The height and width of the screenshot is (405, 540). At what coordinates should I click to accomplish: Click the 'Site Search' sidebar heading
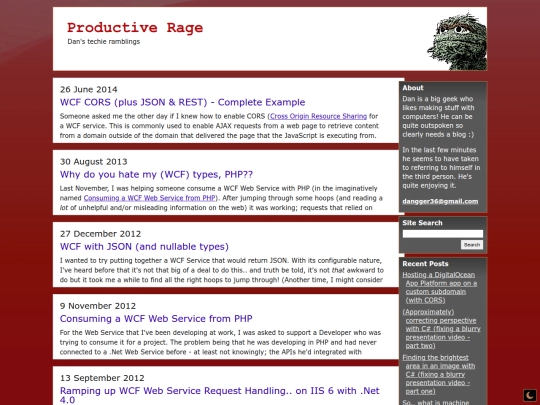click(x=422, y=223)
